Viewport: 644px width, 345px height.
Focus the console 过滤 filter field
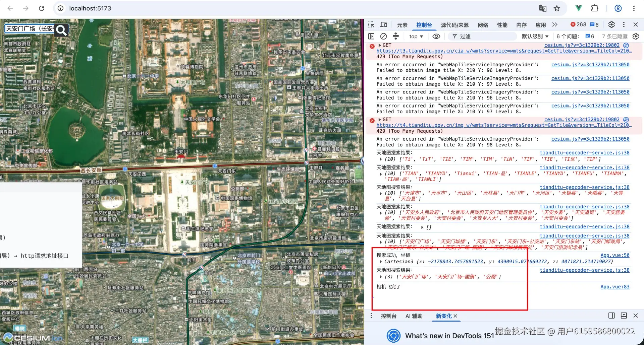pos(482,37)
